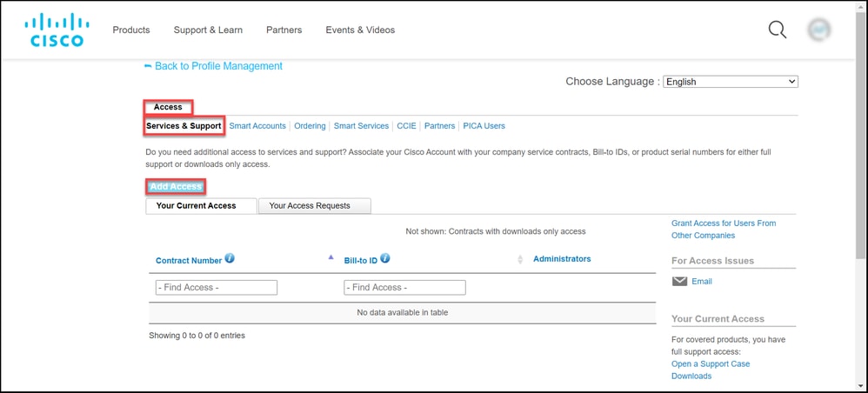Click the Add Access button
Image resolution: width=868 pixels, height=393 pixels.
pyautogui.click(x=176, y=187)
